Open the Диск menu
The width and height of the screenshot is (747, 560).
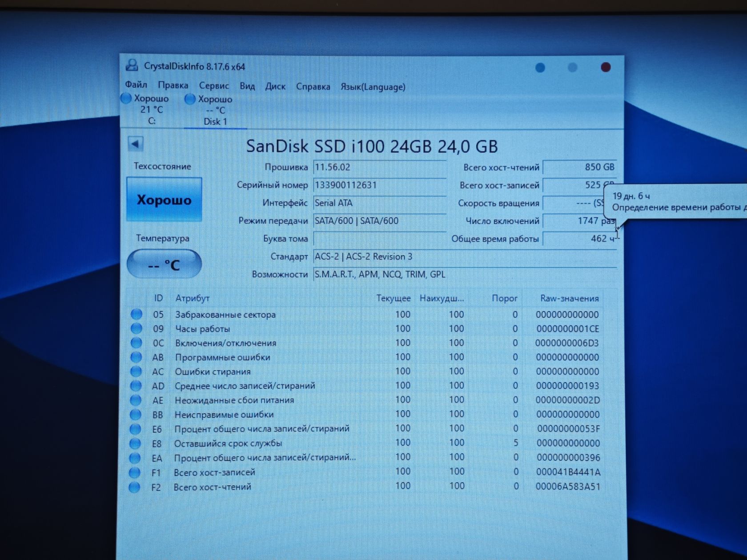[x=275, y=86]
